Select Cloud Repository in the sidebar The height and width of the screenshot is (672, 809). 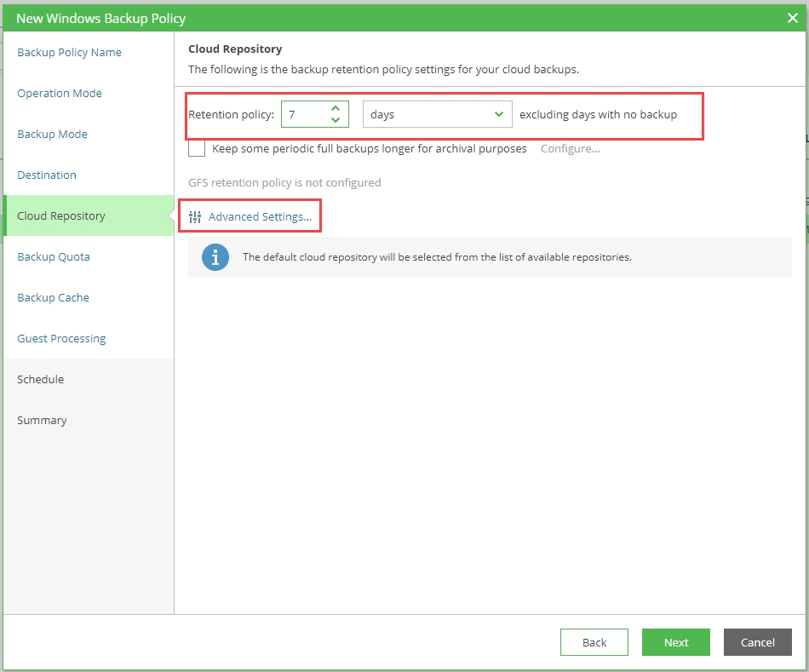click(x=61, y=216)
